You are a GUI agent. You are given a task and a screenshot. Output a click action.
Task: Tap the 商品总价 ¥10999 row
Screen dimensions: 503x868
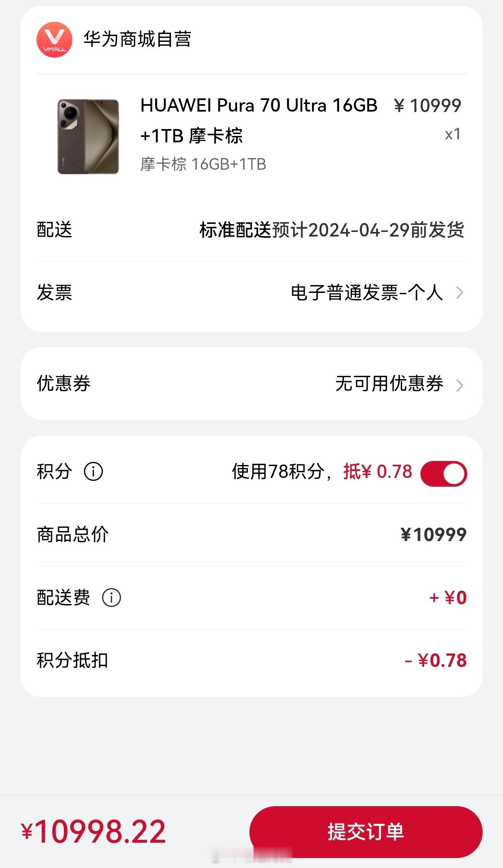tap(251, 535)
